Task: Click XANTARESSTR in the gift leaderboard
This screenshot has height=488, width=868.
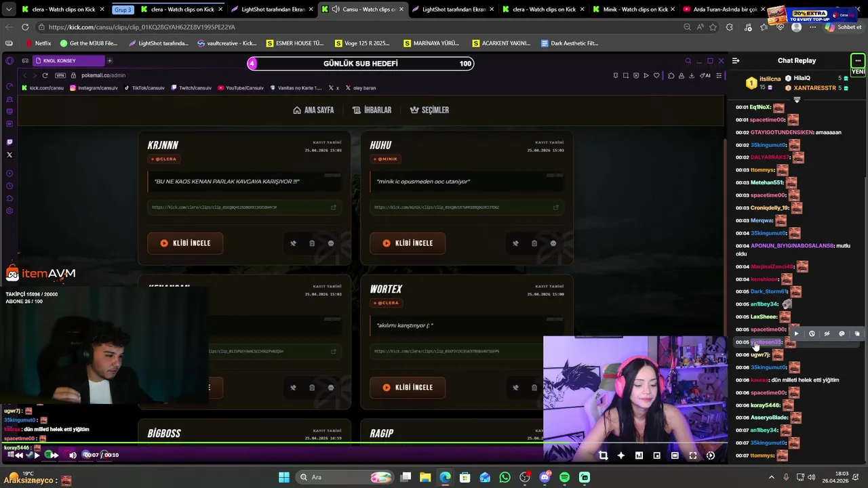Action: tap(814, 88)
